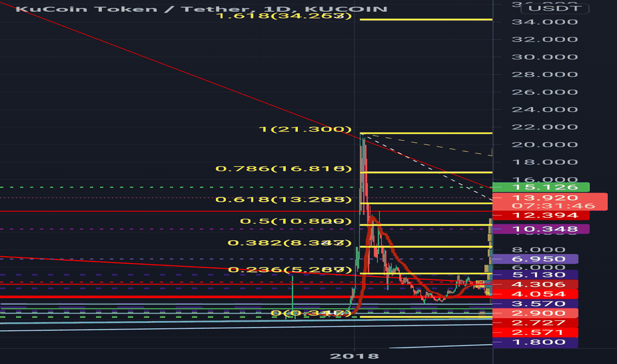Click the 22.000 price axis tick

point(545,127)
